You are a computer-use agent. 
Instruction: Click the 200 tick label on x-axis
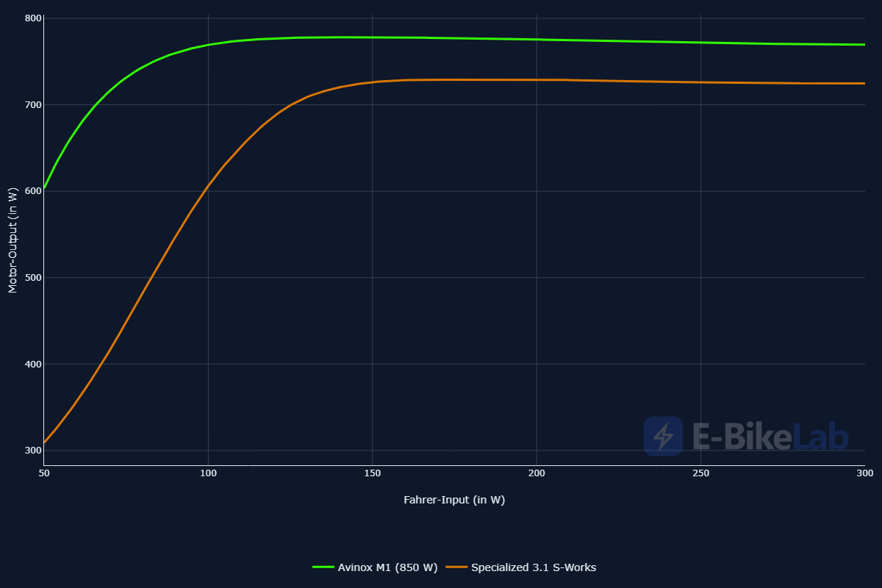537,473
